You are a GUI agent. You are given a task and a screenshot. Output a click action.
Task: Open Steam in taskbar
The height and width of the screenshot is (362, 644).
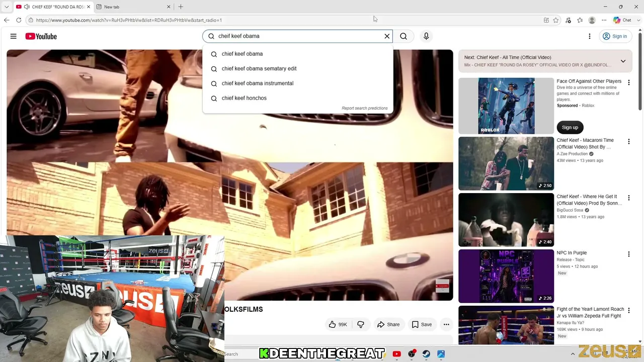pyautogui.click(x=426, y=354)
